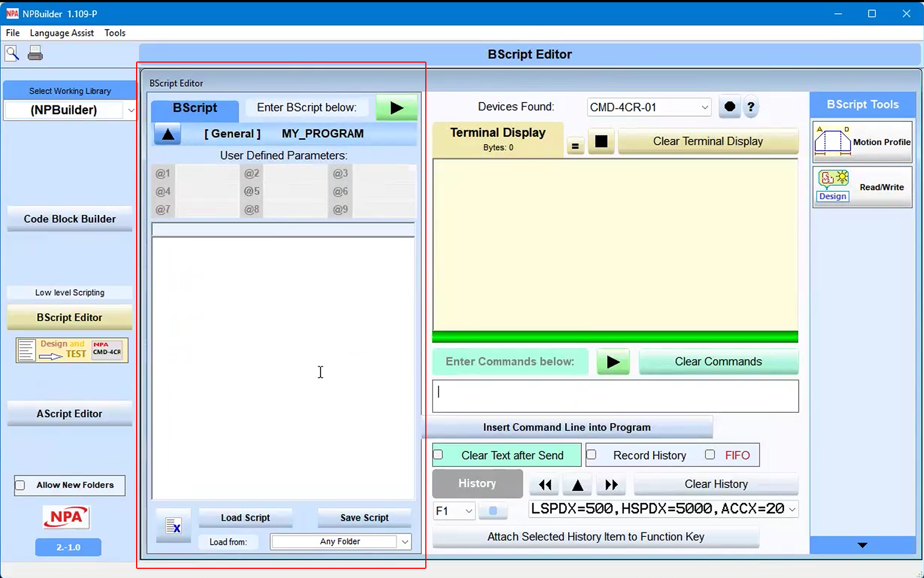Viewport: 924px width, 578px height.
Task: Enable Record History checkbox
Action: coord(591,454)
